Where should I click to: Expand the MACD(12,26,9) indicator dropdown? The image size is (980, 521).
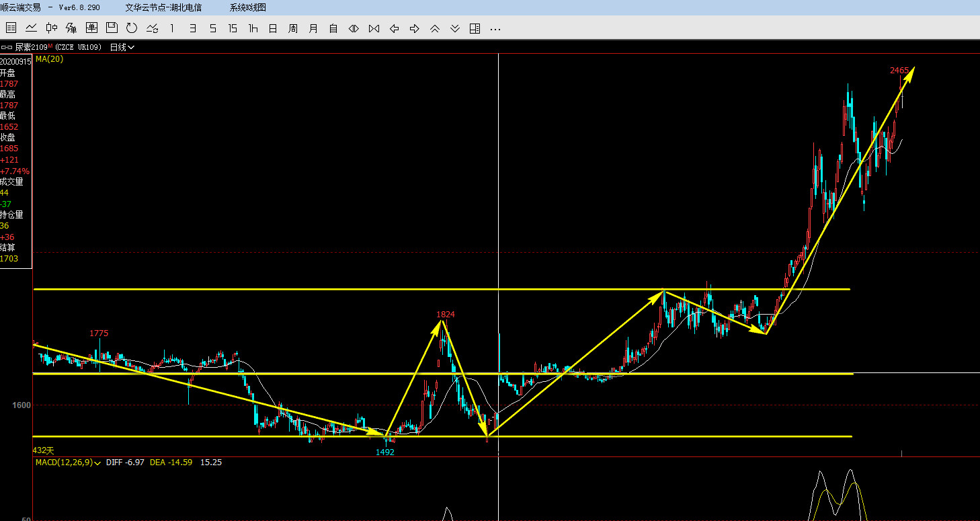coord(98,463)
